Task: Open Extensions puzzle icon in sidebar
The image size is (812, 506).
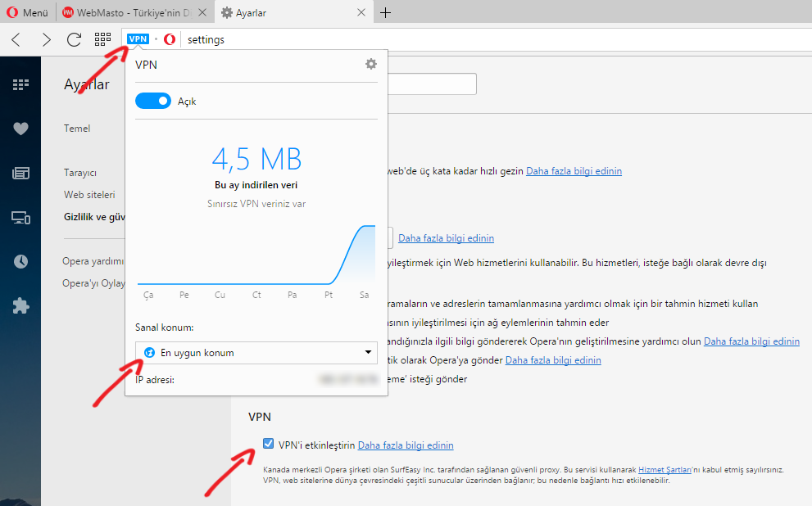Action: coord(20,305)
